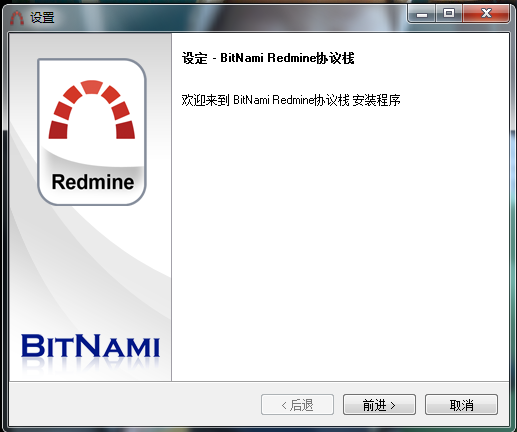Close the installer with the red X

[x=486, y=14]
